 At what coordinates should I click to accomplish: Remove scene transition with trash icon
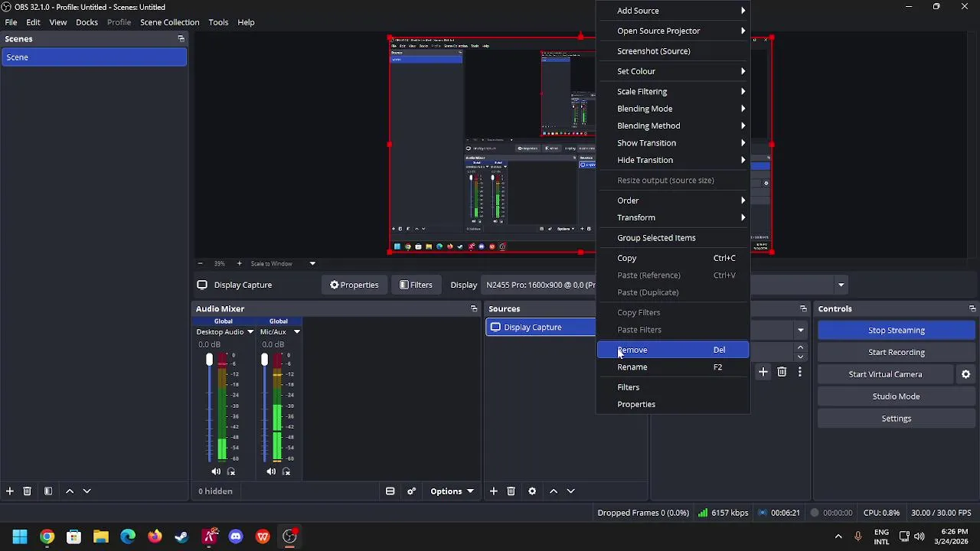point(782,372)
